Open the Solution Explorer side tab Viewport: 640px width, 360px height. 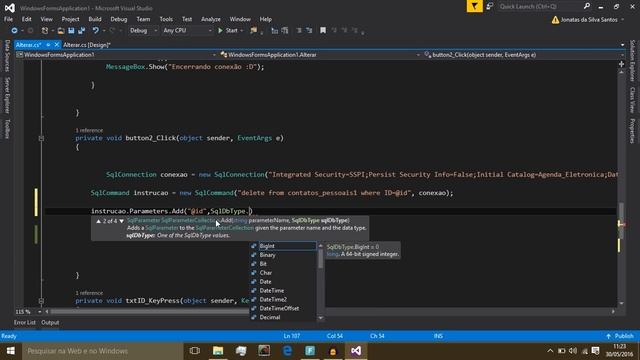click(x=632, y=60)
